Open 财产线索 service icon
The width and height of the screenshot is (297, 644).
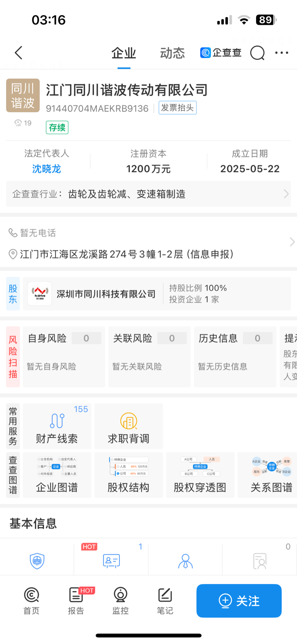[x=57, y=426]
